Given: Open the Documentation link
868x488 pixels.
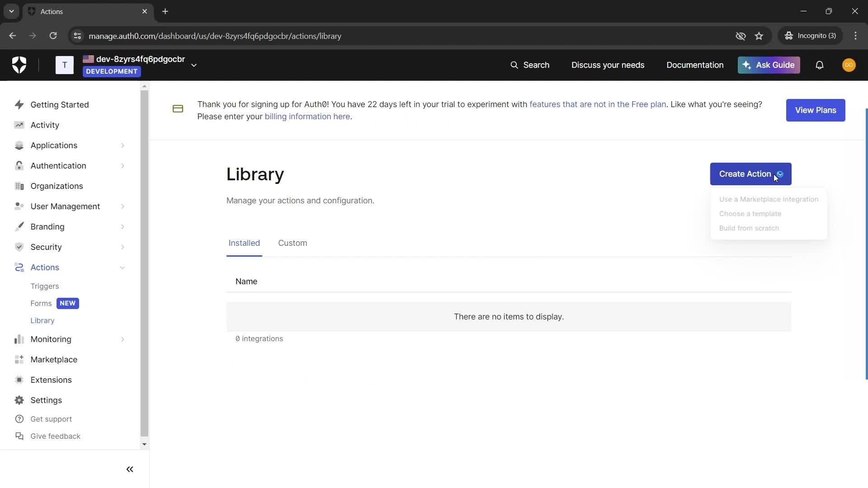Looking at the screenshot, I should tap(695, 65).
